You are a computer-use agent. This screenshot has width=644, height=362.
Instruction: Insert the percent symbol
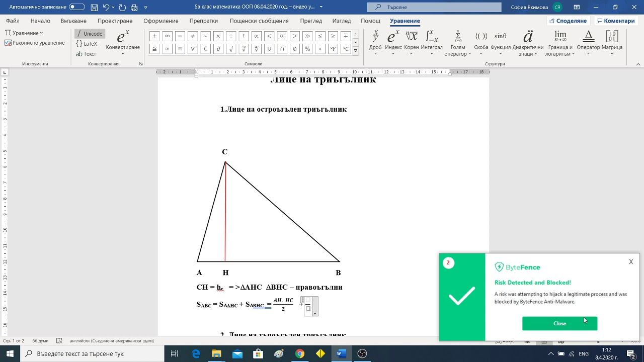pos(307,49)
